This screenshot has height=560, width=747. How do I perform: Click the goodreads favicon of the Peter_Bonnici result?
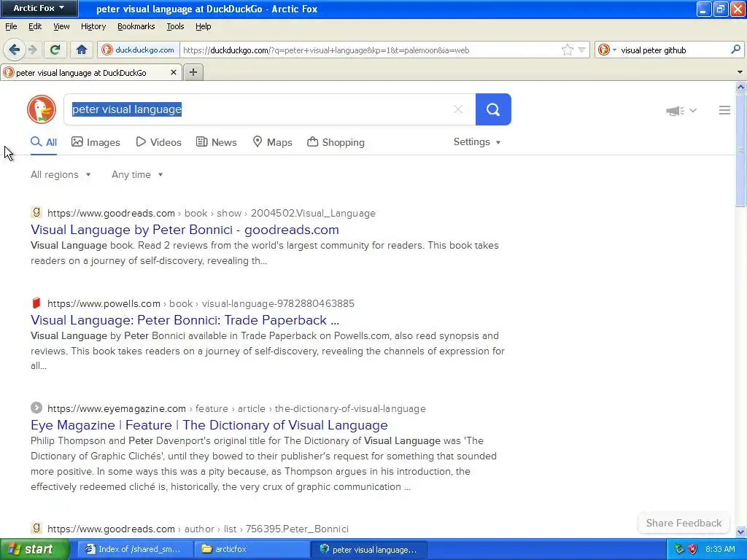point(36,528)
